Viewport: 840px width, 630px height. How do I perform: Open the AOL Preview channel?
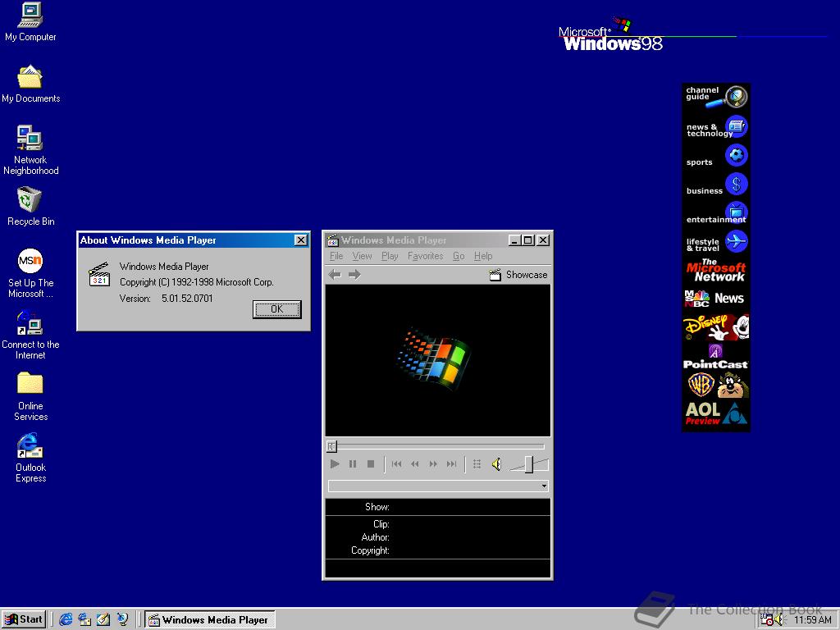tap(715, 414)
